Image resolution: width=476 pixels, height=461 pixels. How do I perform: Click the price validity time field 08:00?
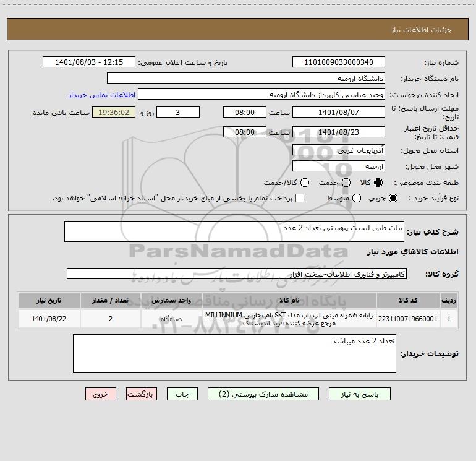245,132
